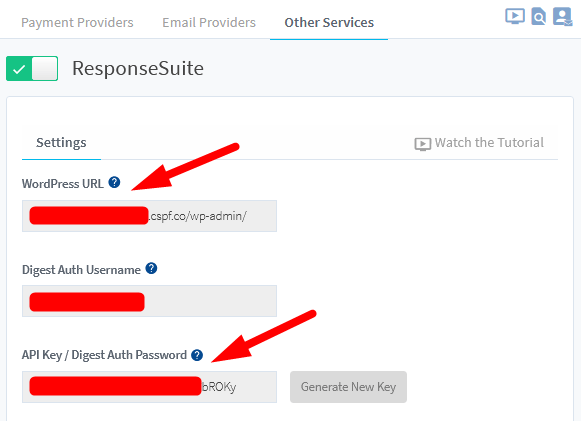Screen dimensions: 581x421
Task: Click help icon beside API Key / Digest Auth Password
Action: coord(197,355)
